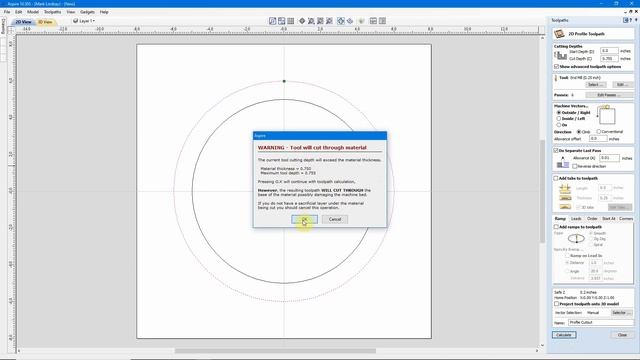Click the grid toolbar icon
This screenshot has height=360, width=640.
click(x=291, y=21)
